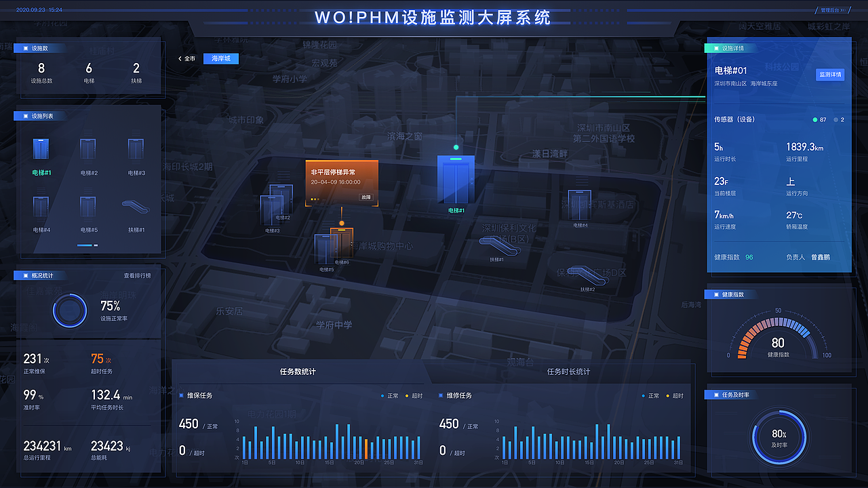
Task: Click the 电梯#01 title in details panel
Action: coord(731,70)
